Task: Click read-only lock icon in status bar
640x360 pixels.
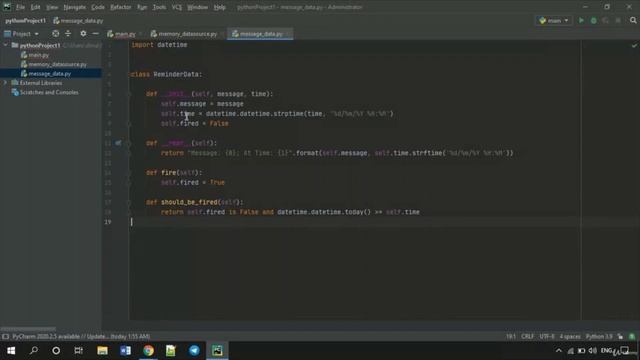Action: tap(620, 337)
